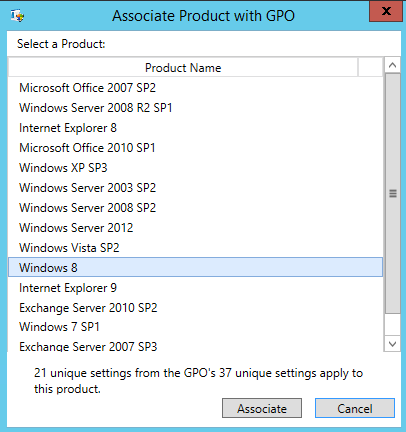Select Windows Vista SP2

tap(195, 248)
